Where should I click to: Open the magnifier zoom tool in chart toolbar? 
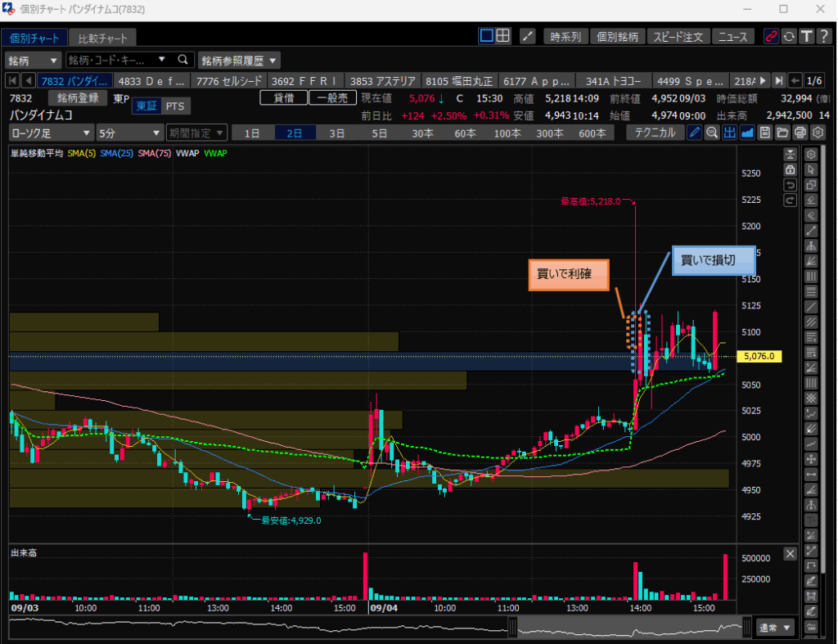711,133
